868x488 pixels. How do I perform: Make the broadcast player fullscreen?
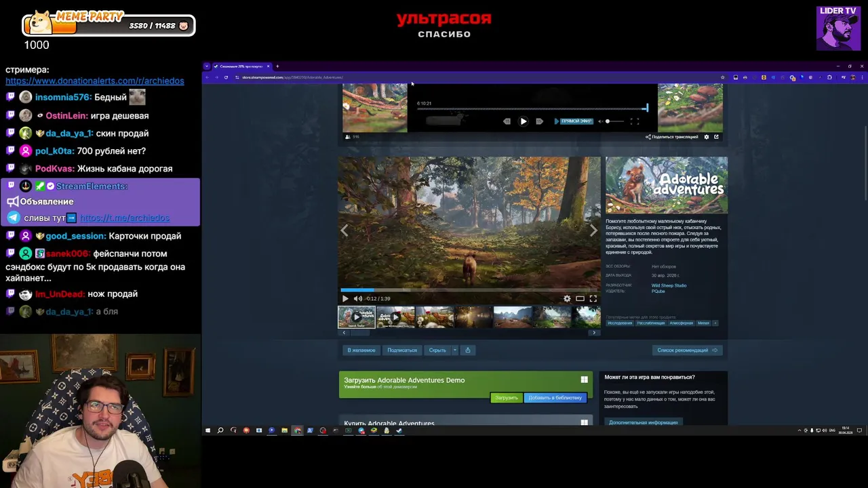coord(635,121)
